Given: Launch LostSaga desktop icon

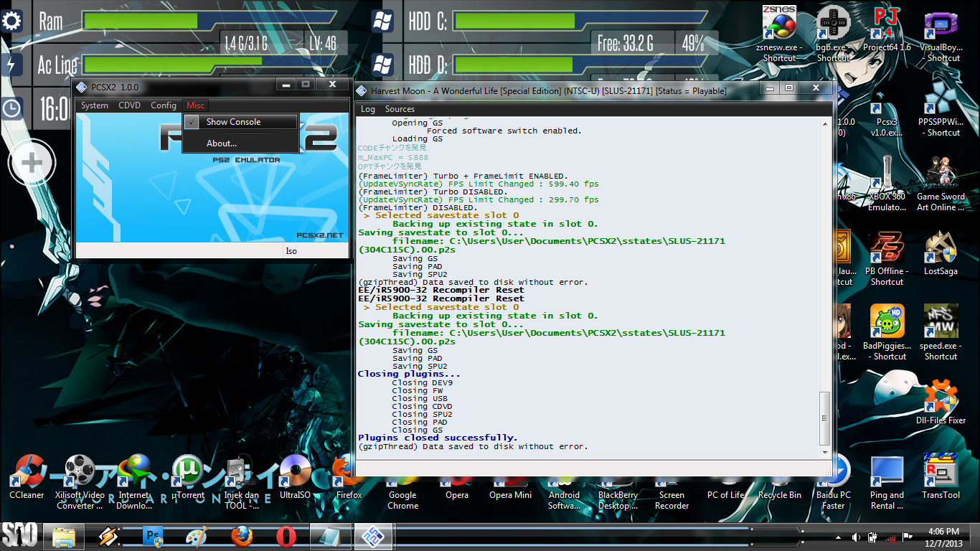Looking at the screenshot, I should (941, 253).
